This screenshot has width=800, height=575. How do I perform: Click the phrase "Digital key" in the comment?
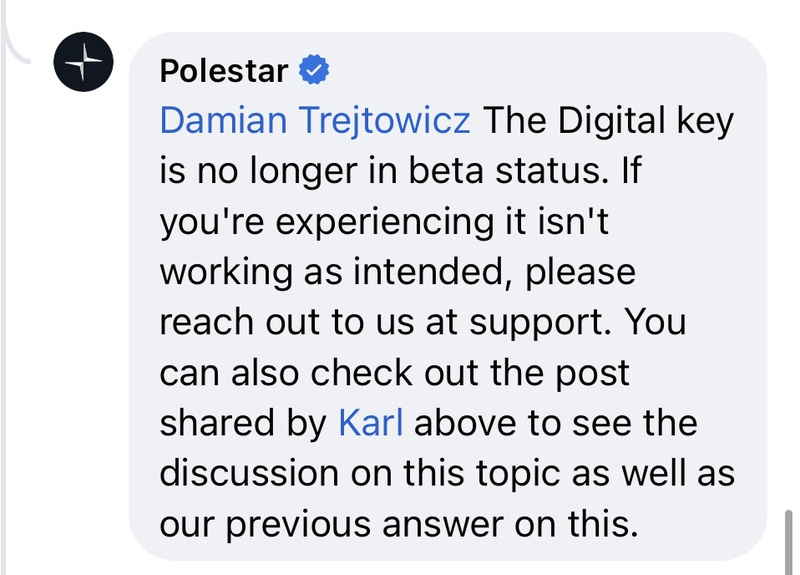pos(644,121)
